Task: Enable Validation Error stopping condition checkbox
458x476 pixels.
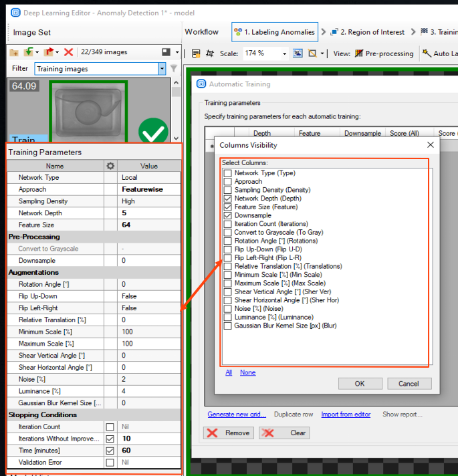Action: (x=110, y=463)
